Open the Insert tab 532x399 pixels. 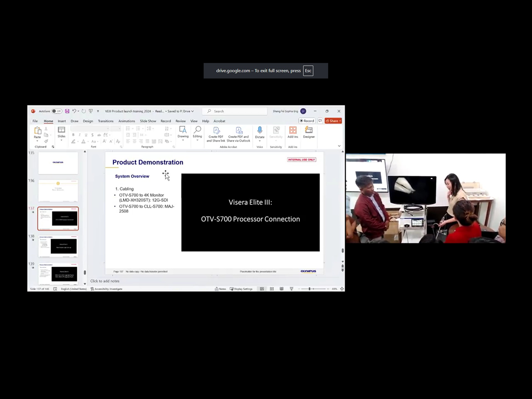62,121
